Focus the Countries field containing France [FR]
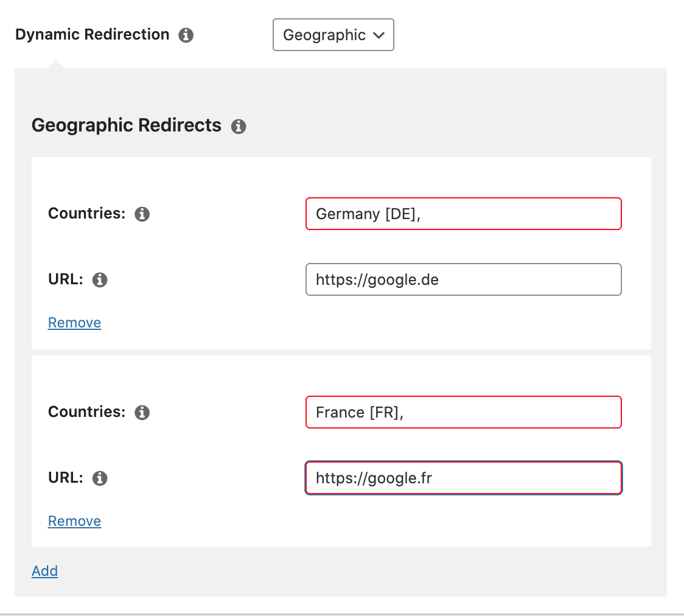 [462, 412]
